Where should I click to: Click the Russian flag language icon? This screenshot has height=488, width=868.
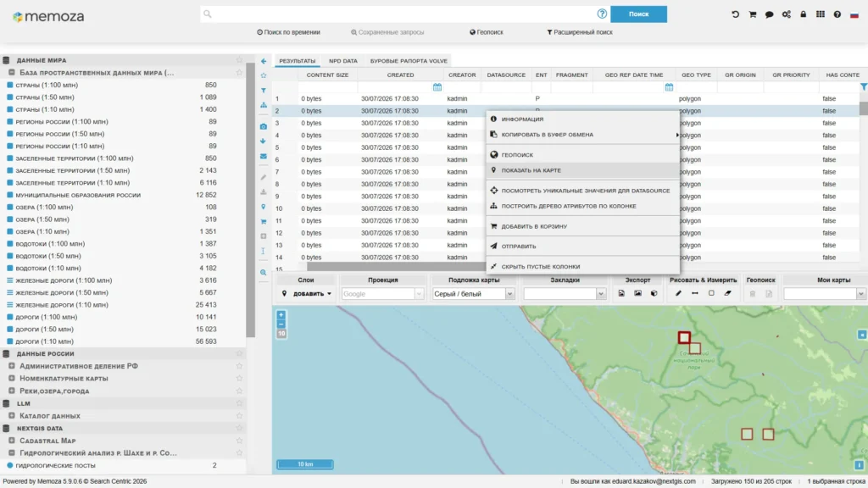tap(854, 15)
